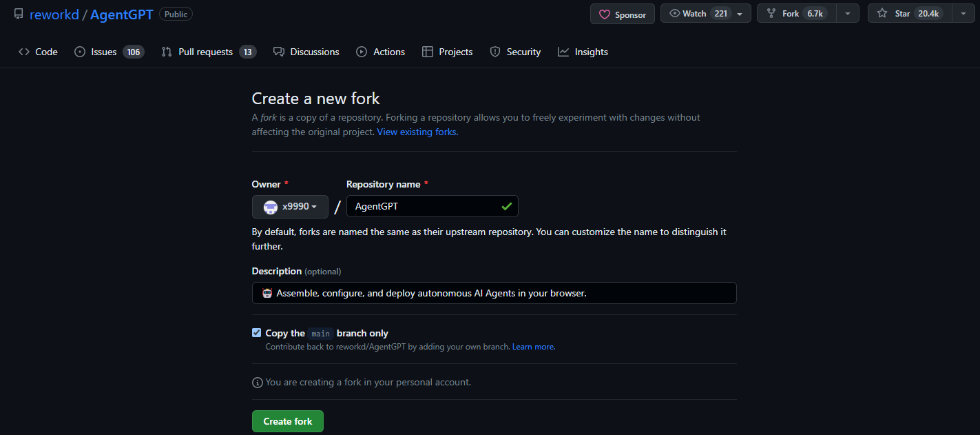
Task: Click the info icon beside personal account note
Action: coord(258,382)
